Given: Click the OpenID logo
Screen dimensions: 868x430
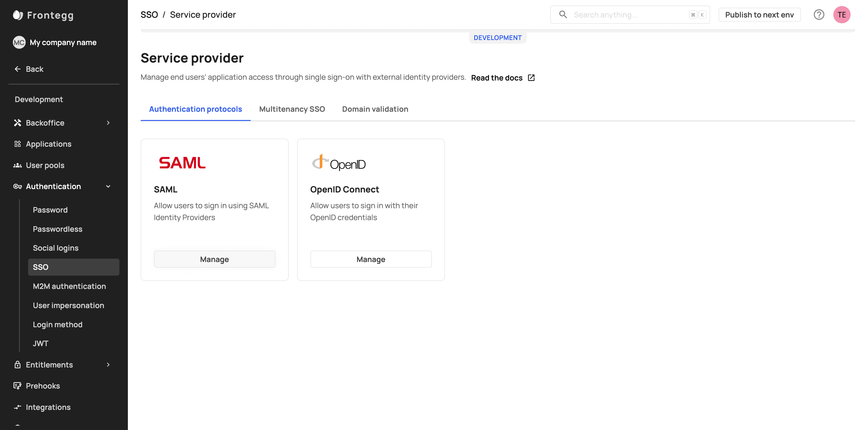Looking at the screenshot, I should coord(339,162).
